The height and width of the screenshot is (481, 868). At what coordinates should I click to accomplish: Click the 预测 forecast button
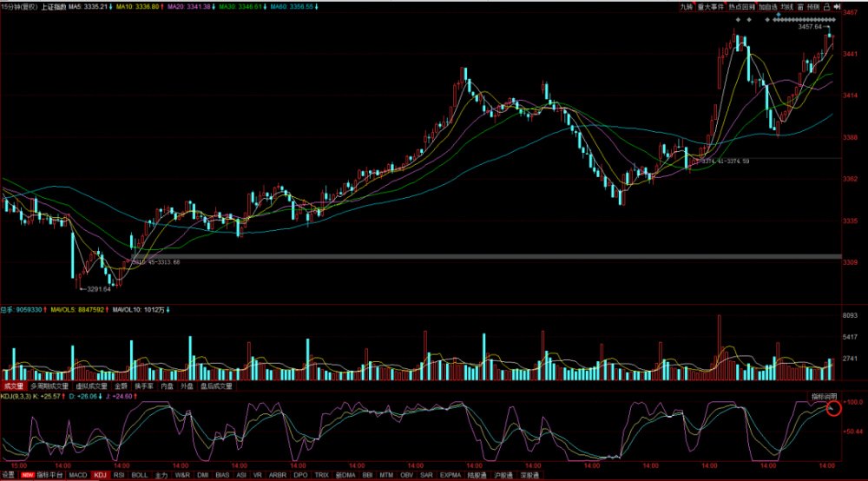coord(813,7)
